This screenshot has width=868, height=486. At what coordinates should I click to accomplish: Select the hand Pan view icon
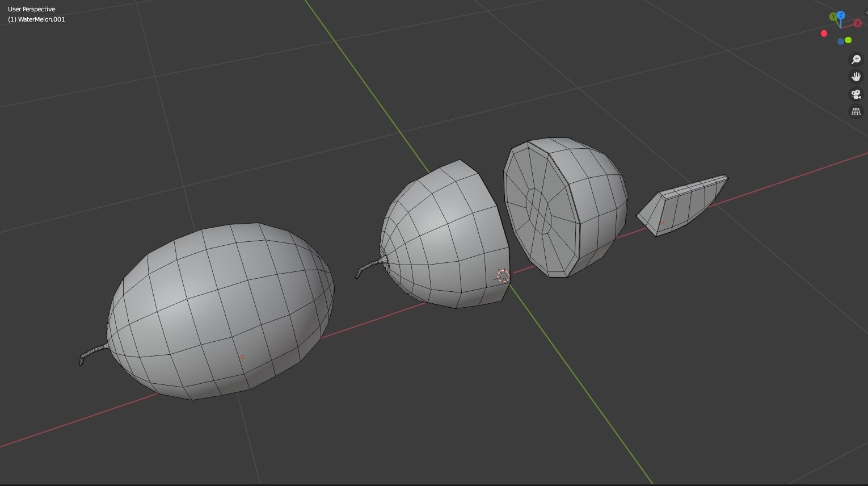coord(856,77)
